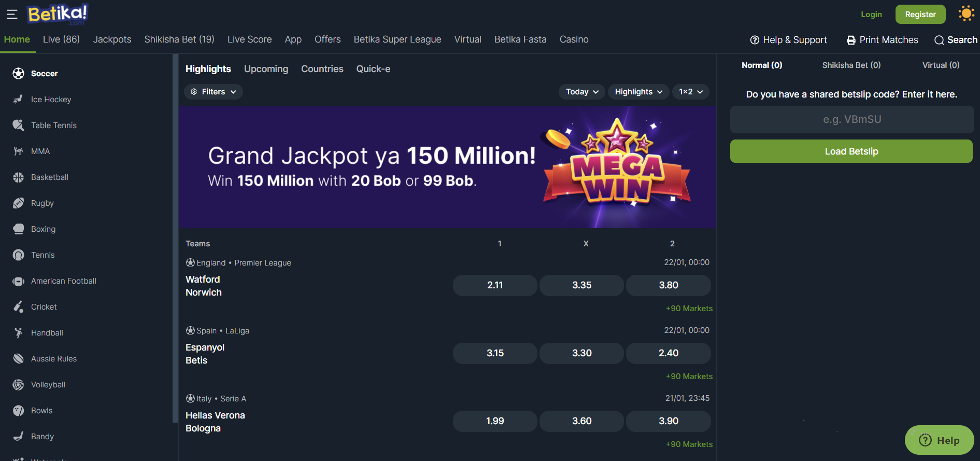Click the Grand Jackpot promo banner
This screenshot has height=461, width=980.
(447, 167)
